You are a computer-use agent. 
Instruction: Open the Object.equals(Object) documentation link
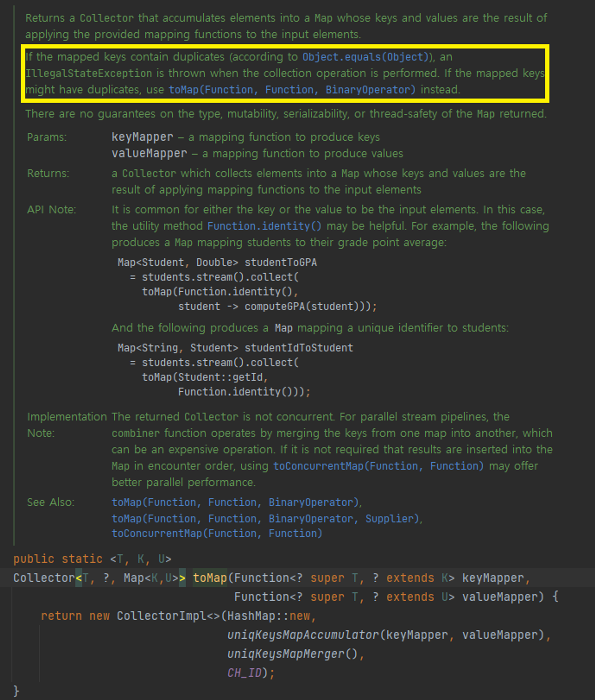coord(365,57)
